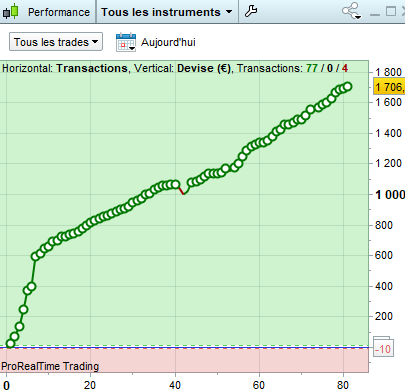Click the first data point near zero
Screen dimensions: 405x392
coord(10,343)
